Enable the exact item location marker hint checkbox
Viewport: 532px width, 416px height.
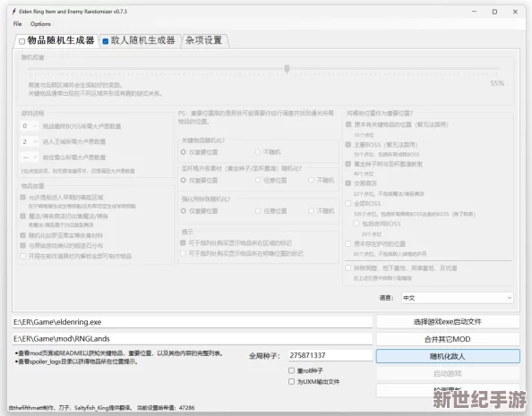coord(183,253)
